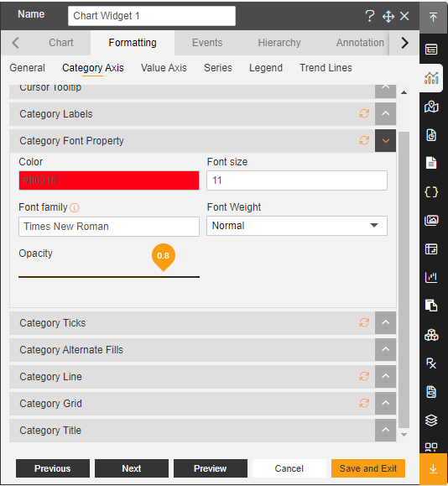Screen dimensions: 448x486
Task: Collapse the Category Font Property section
Action: (x=385, y=141)
